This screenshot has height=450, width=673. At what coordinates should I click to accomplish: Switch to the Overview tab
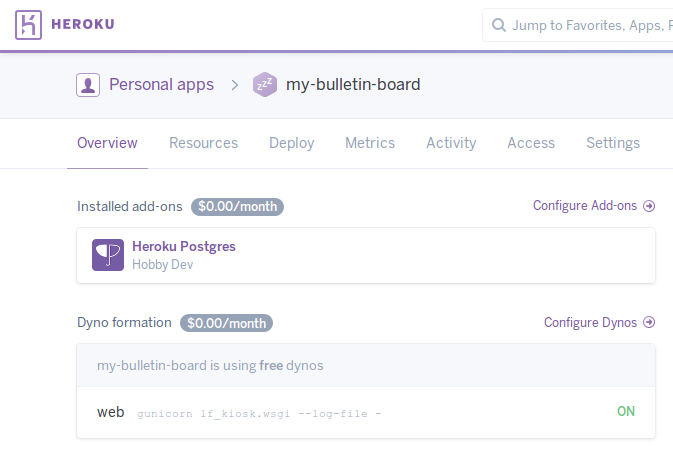coord(107,143)
